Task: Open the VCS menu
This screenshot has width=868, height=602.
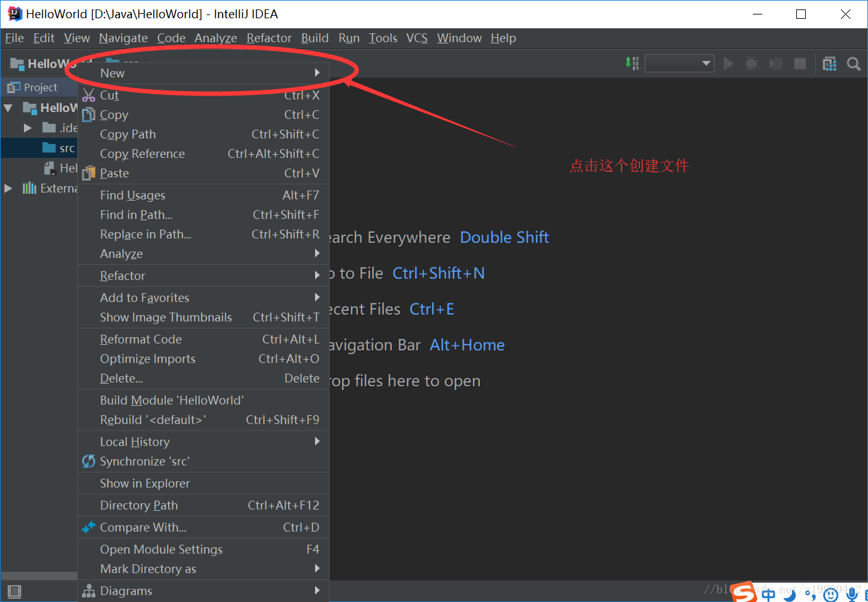Action: pos(417,38)
